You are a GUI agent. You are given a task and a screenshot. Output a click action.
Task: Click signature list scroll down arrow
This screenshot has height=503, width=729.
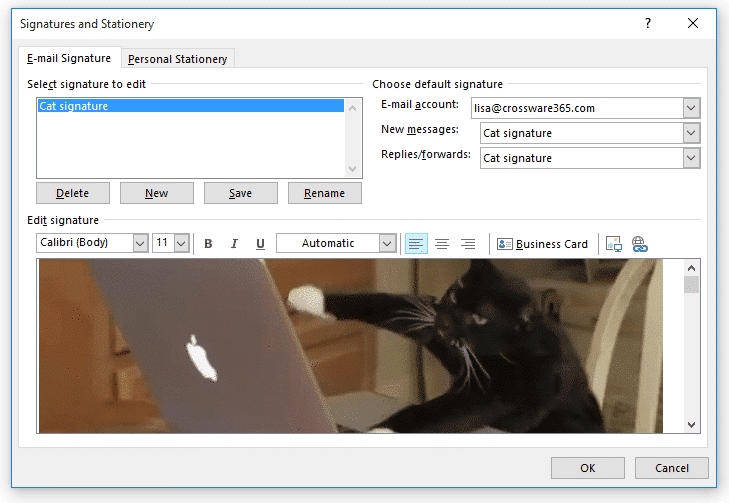tap(352, 169)
